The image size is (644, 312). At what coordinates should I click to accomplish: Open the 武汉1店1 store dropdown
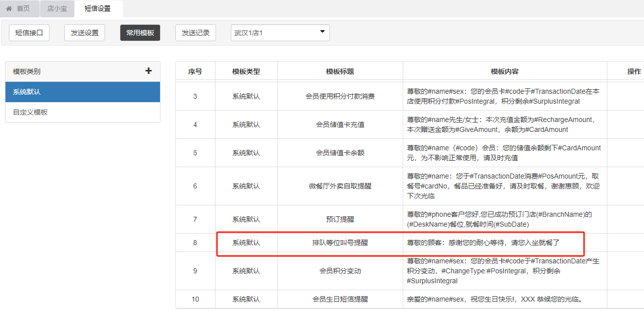[280, 33]
